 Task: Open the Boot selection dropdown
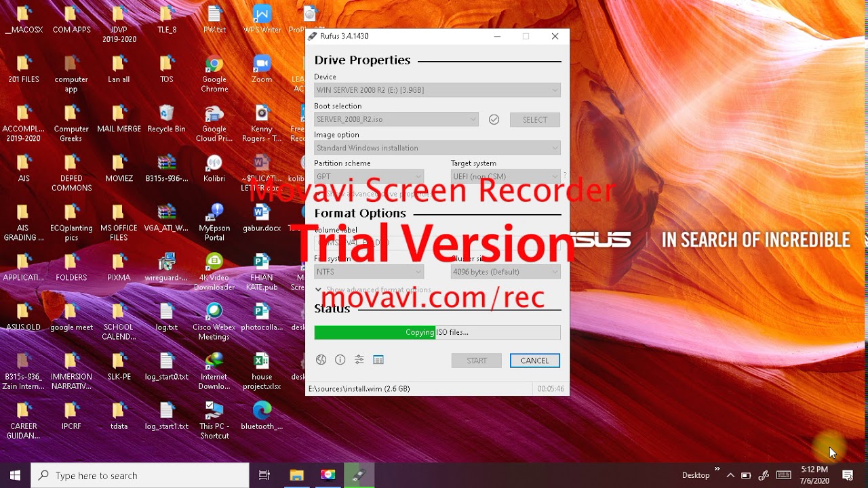pos(396,119)
